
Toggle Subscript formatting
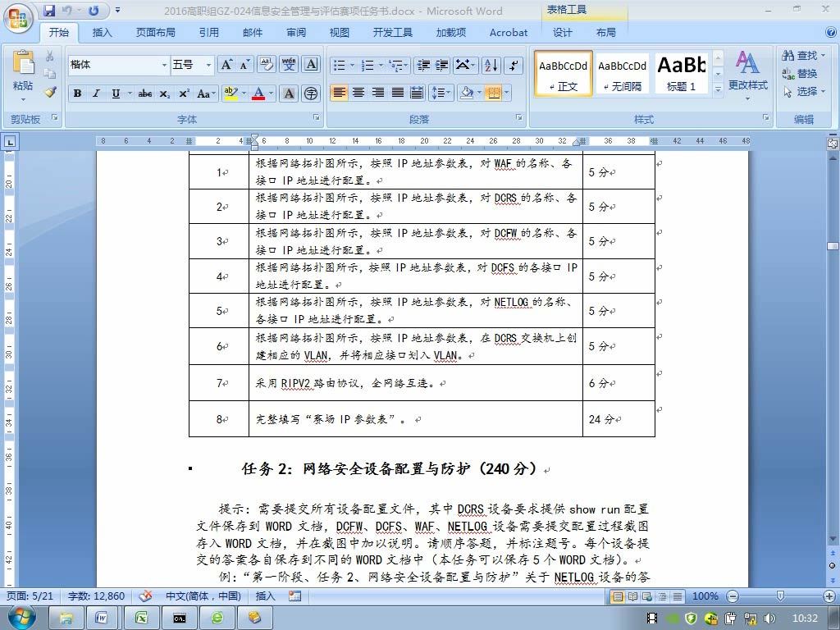tap(164, 94)
